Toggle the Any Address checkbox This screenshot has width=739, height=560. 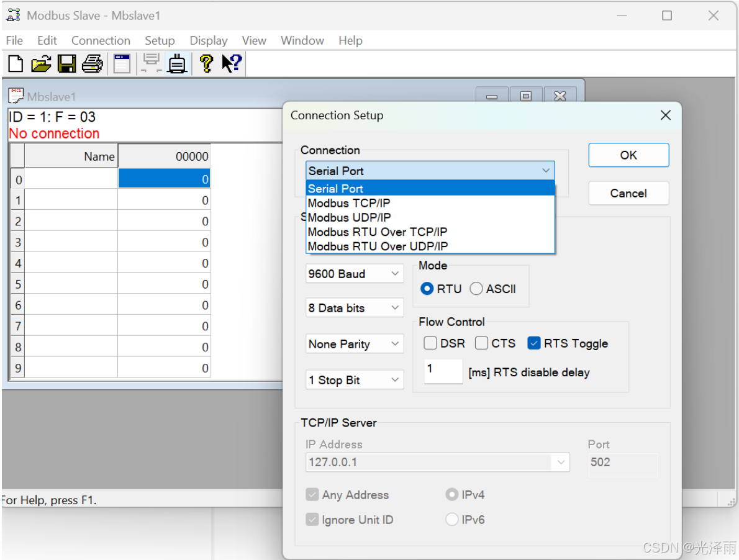click(x=312, y=495)
